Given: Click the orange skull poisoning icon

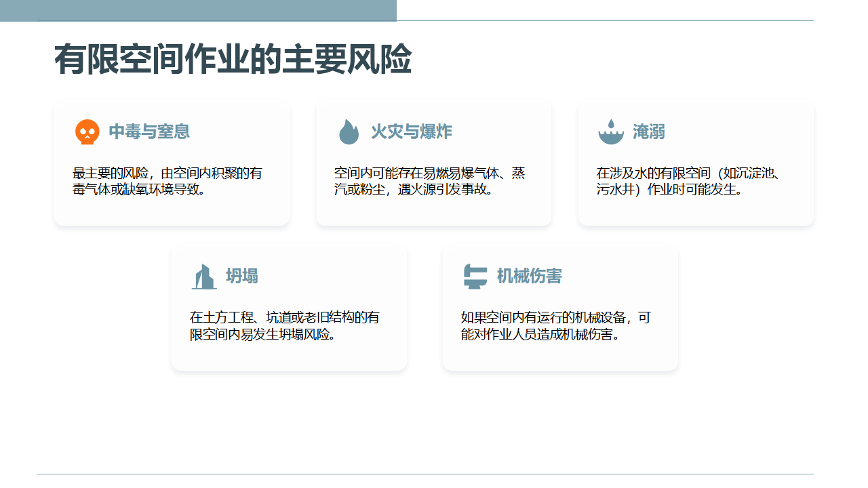Looking at the screenshot, I should [87, 131].
